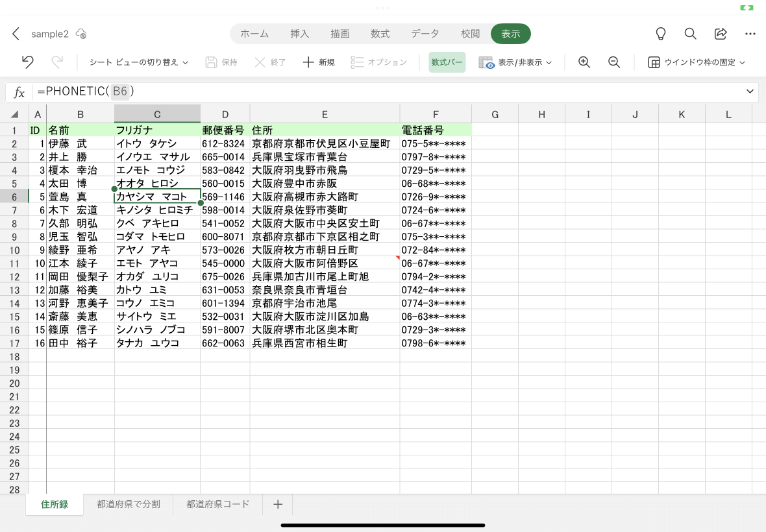Open the share icon
Screen dimensions: 766x532
tap(721, 34)
